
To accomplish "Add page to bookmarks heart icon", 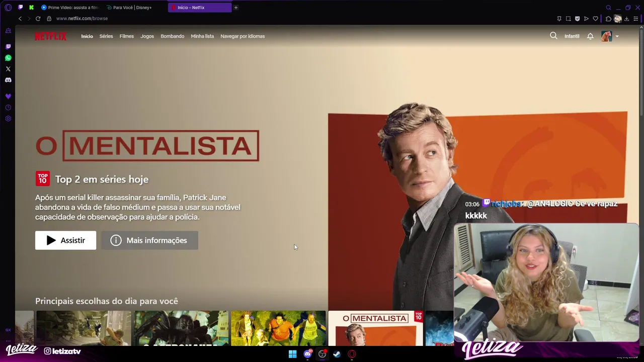I will coord(595,19).
